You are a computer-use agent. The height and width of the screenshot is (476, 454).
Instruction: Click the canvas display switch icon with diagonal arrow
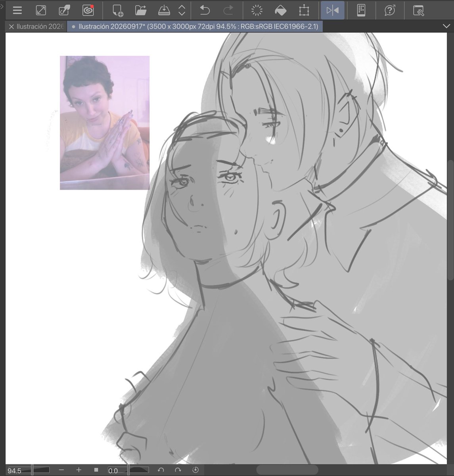pos(41,10)
